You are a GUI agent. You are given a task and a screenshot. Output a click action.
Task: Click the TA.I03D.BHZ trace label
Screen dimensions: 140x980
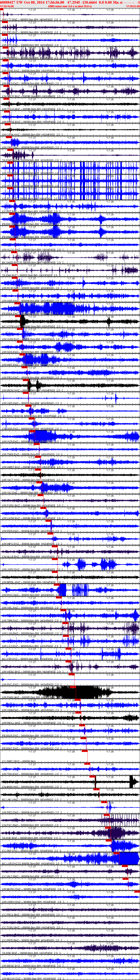[x=32, y=838]
